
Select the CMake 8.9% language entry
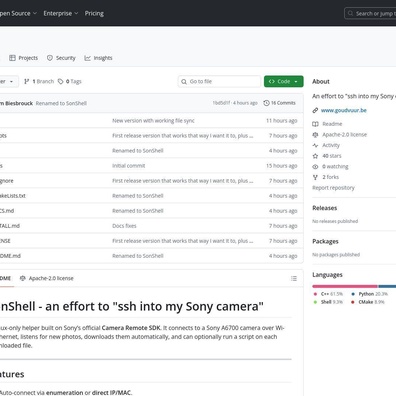368,302
